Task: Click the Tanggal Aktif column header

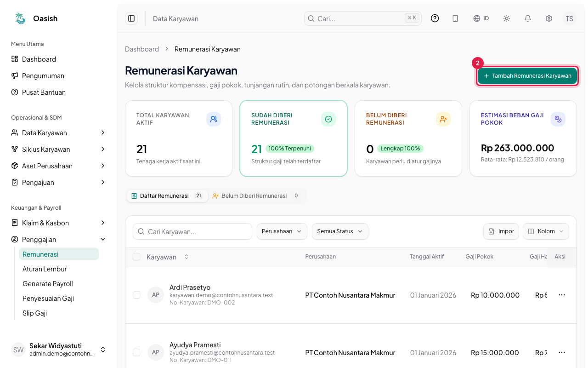Action: [427, 257]
